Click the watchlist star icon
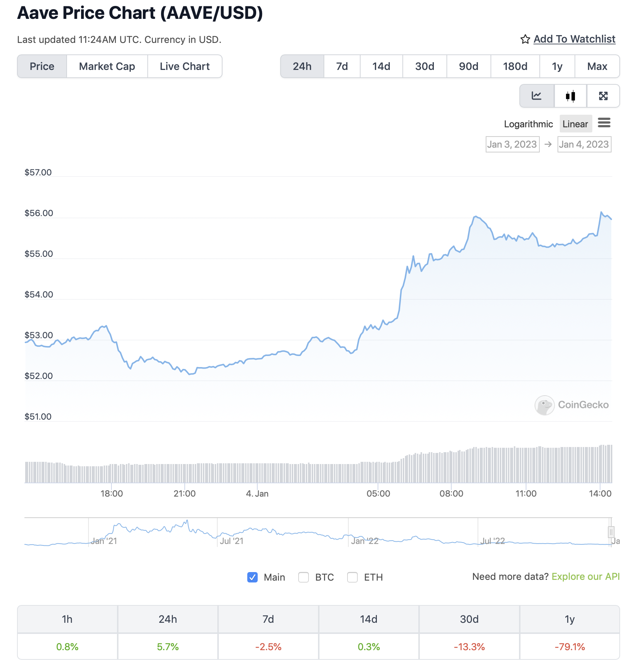The image size is (636, 672). click(x=525, y=39)
